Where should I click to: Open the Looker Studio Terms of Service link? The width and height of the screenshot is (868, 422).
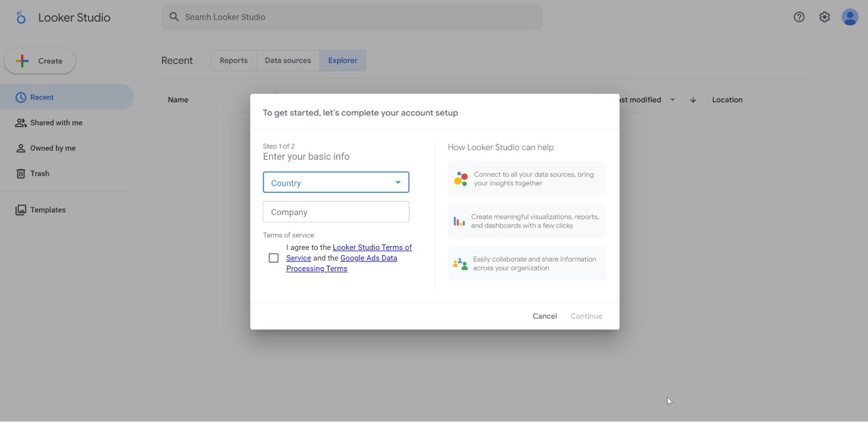click(x=372, y=248)
